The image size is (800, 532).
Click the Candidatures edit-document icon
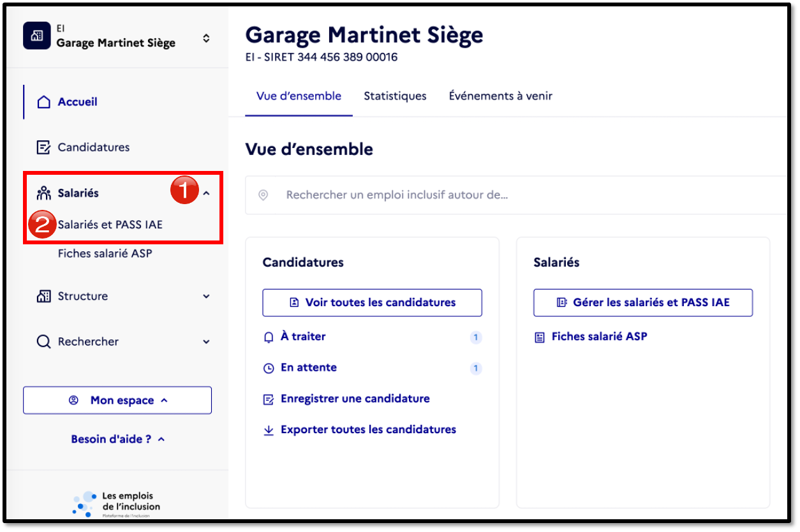pyautogui.click(x=43, y=147)
